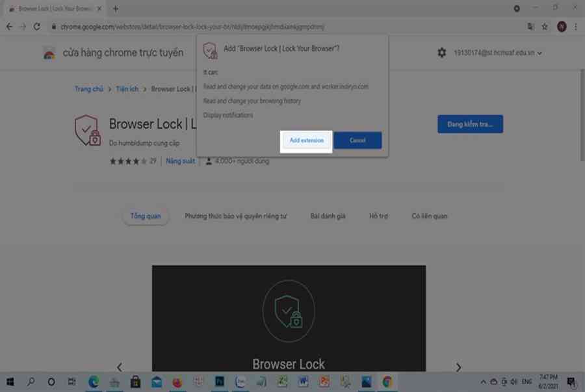Show previous screenshot with left arrow
Screen dimensions: 585x392
[x=120, y=367]
